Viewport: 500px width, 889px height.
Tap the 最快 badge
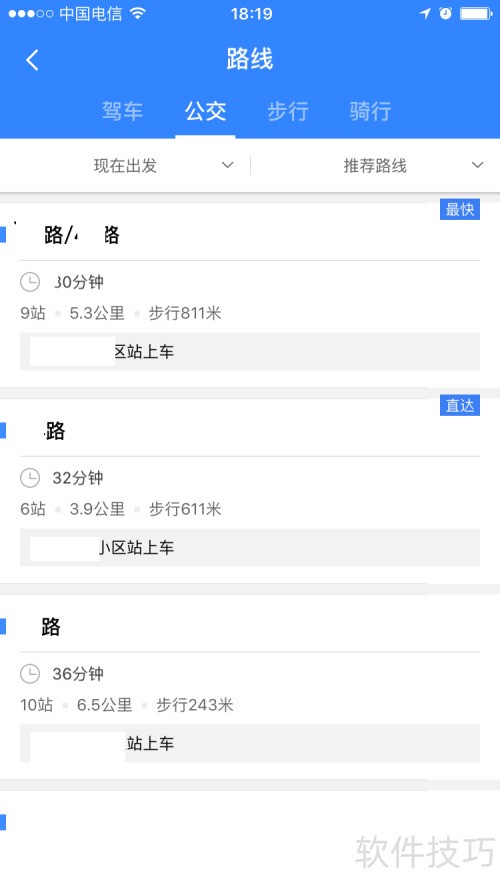460,209
